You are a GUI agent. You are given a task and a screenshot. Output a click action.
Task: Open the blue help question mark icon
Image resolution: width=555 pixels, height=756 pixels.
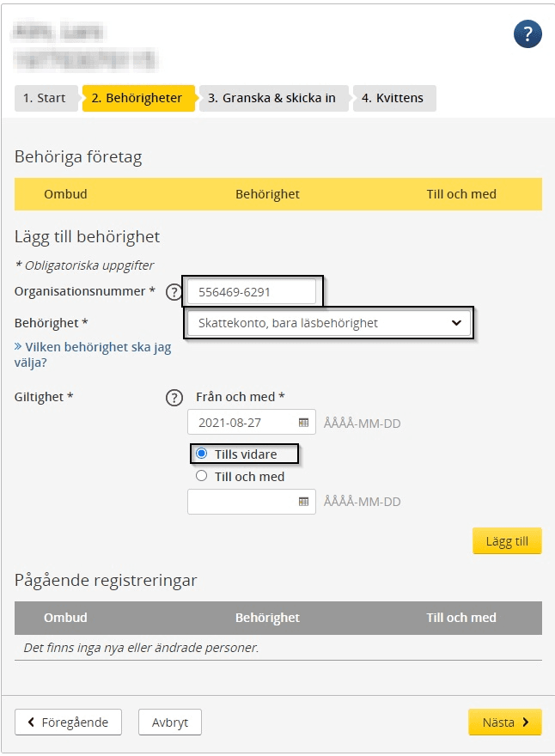[x=528, y=34]
